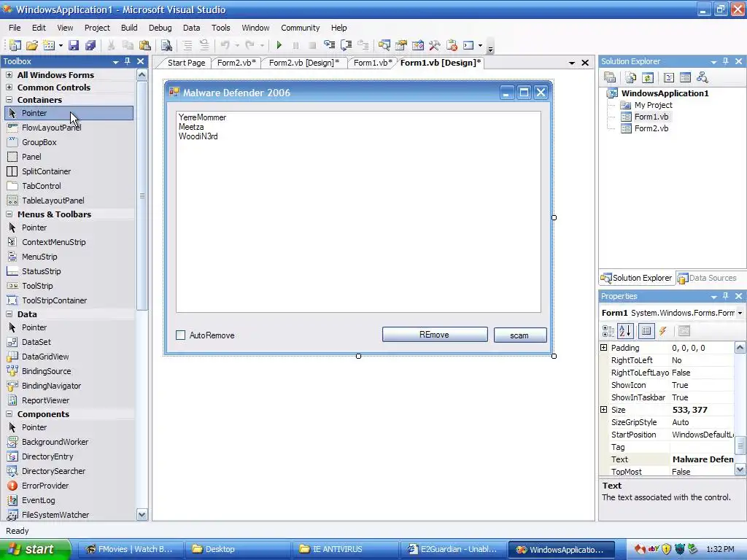Image resolution: width=747 pixels, height=560 pixels.
Task: Switch Properties grid to Categorized view icon
Action: [608, 331]
